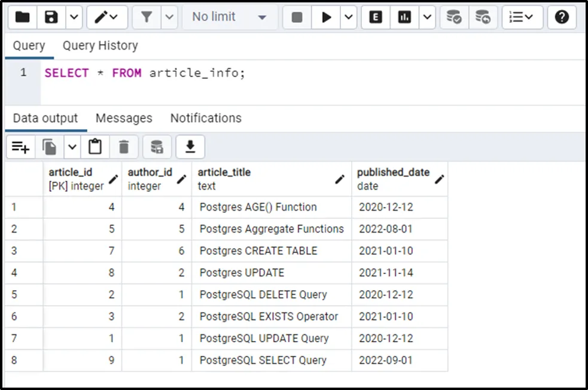Open the No limit rows dropdown

229,17
